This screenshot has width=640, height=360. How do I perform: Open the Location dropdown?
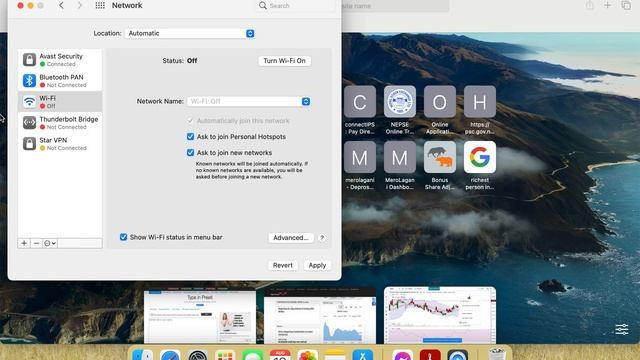pos(190,33)
